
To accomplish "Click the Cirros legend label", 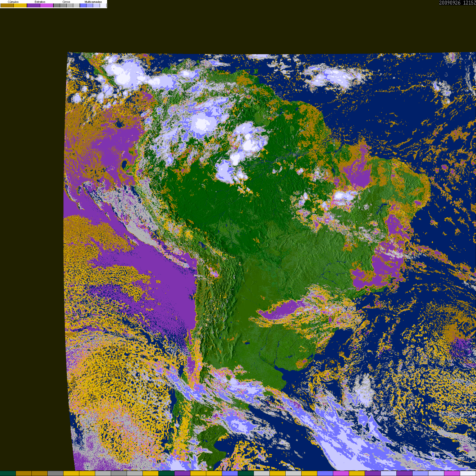I will coord(66,2).
